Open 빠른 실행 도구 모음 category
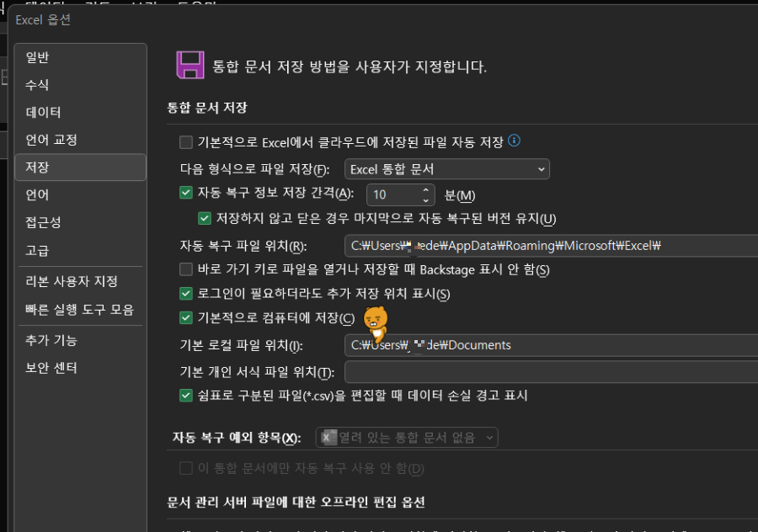 click(81, 309)
